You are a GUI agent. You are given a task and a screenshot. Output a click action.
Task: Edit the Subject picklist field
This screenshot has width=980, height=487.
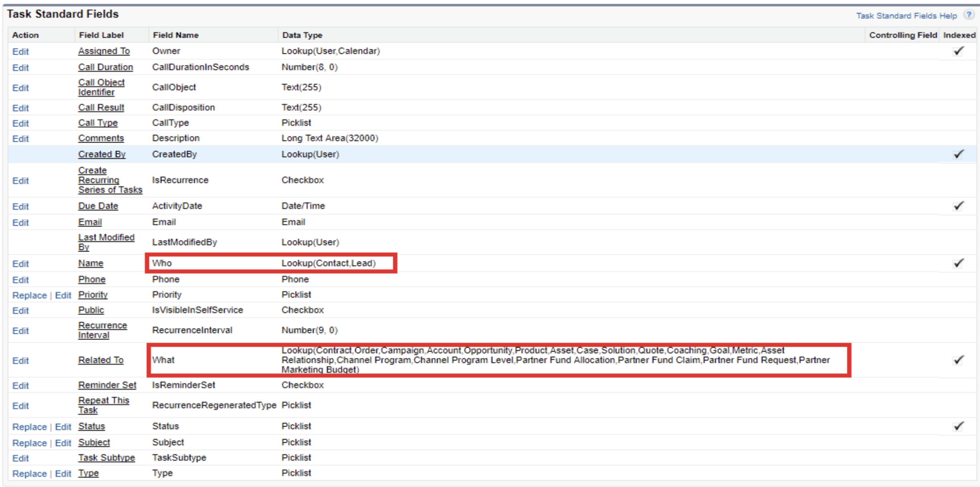pos(63,443)
